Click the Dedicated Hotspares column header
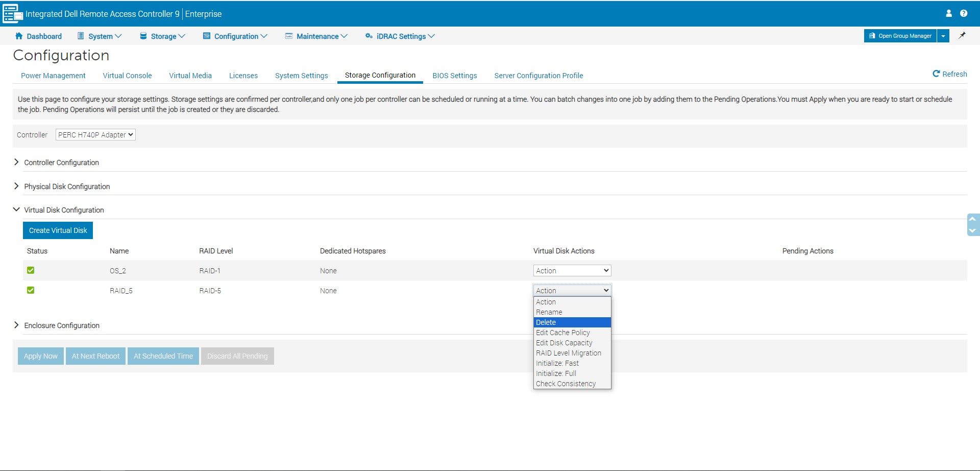Screen dimensions: 980x471 click(353, 251)
